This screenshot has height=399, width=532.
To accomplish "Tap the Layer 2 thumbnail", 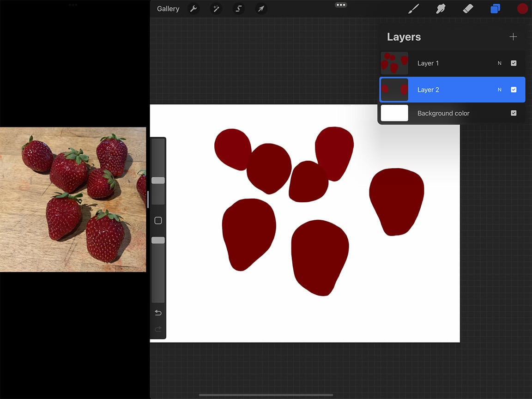I will (x=394, y=90).
